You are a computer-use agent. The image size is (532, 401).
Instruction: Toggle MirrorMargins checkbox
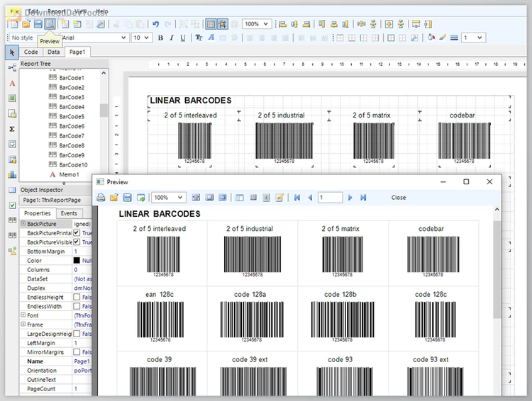pos(77,352)
